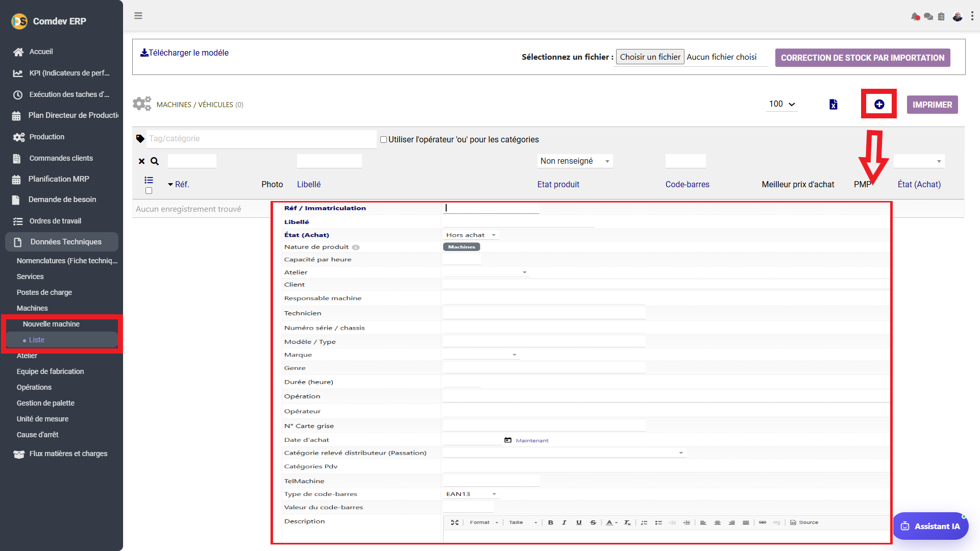Open the Atelier dropdown in the form

tap(486, 272)
